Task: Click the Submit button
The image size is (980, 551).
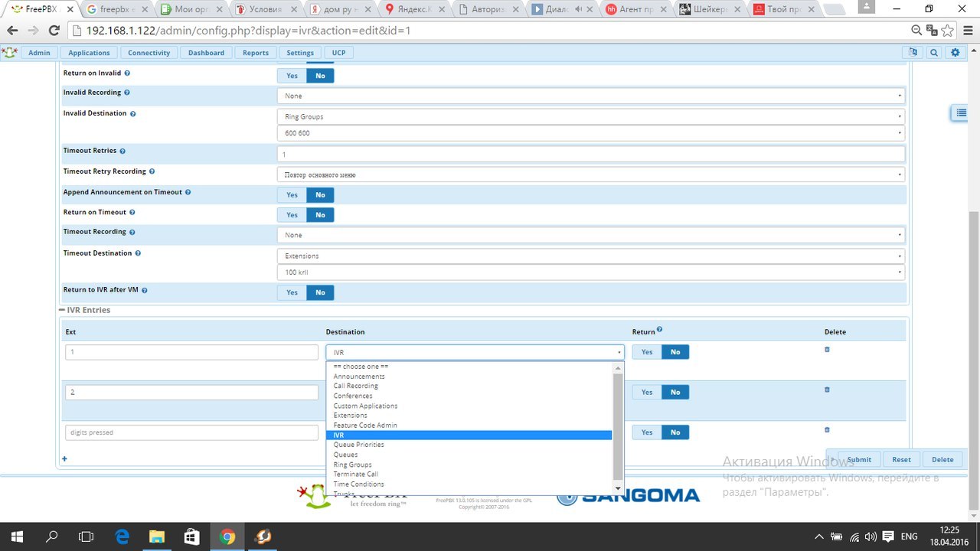Action: tap(859, 459)
